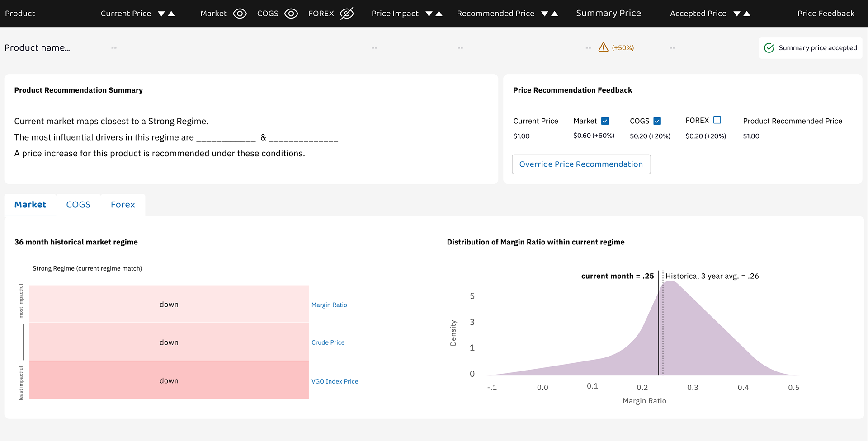
Task: Sort Accepted Price ascending with up arrow
Action: click(x=747, y=14)
